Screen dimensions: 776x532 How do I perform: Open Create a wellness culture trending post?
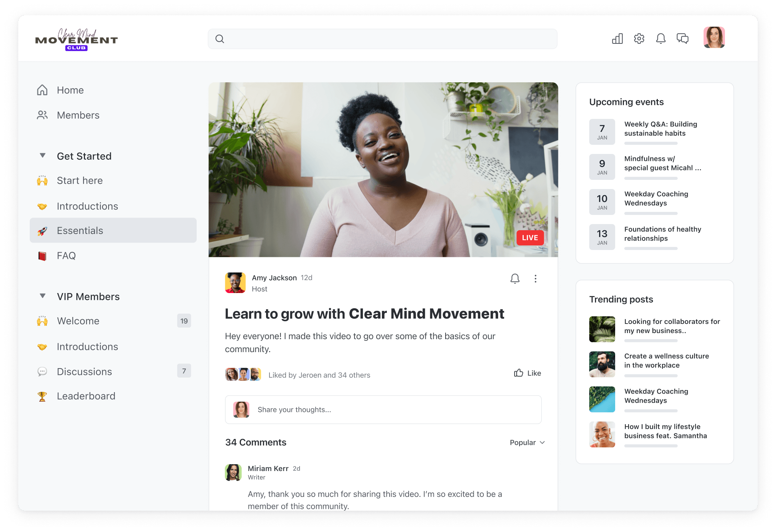click(666, 361)
